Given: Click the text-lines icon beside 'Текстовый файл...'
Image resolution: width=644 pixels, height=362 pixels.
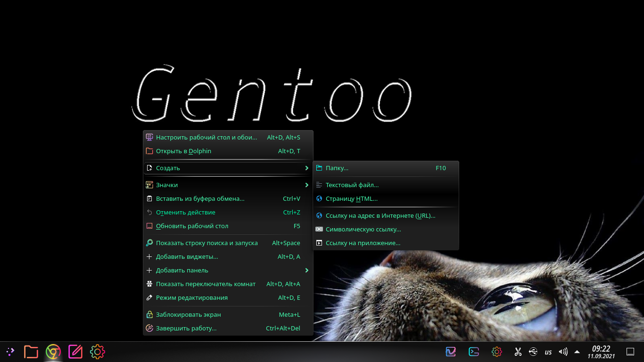Looking at the screenshot, I should 319,185.
